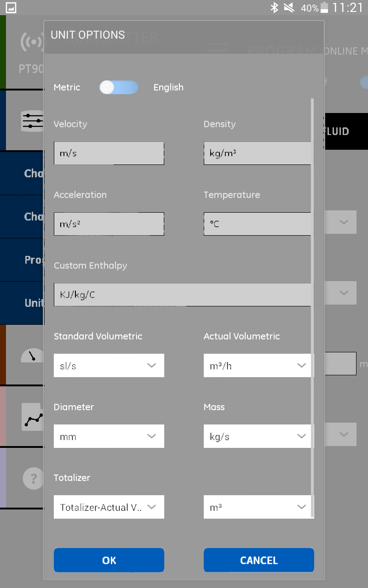The height and width of the screenshot is (588, 368).
Task: Click the dialog's vertical scrollbar
Action: pos(313,308)
